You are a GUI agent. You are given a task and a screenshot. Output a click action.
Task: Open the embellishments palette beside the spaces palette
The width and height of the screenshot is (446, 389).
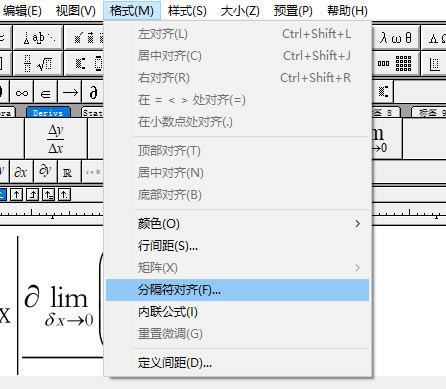tap(84, 37)
